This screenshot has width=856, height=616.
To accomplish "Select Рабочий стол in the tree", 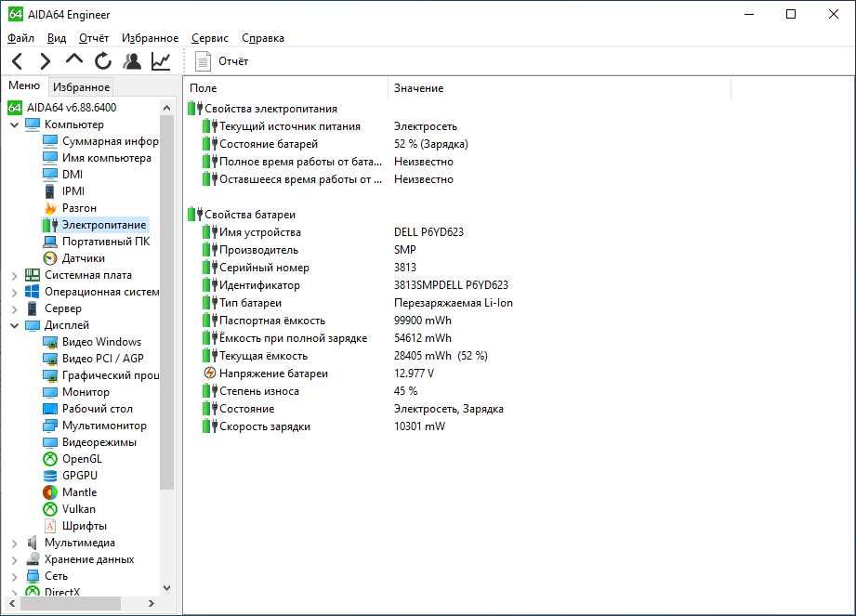I will 98,409.
